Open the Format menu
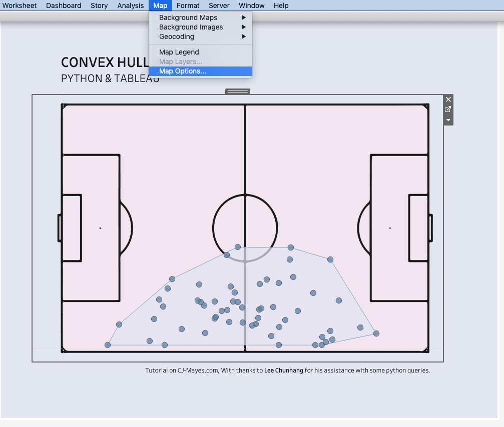The height and width of the screenshot is (427, 504). click(188, 5)
